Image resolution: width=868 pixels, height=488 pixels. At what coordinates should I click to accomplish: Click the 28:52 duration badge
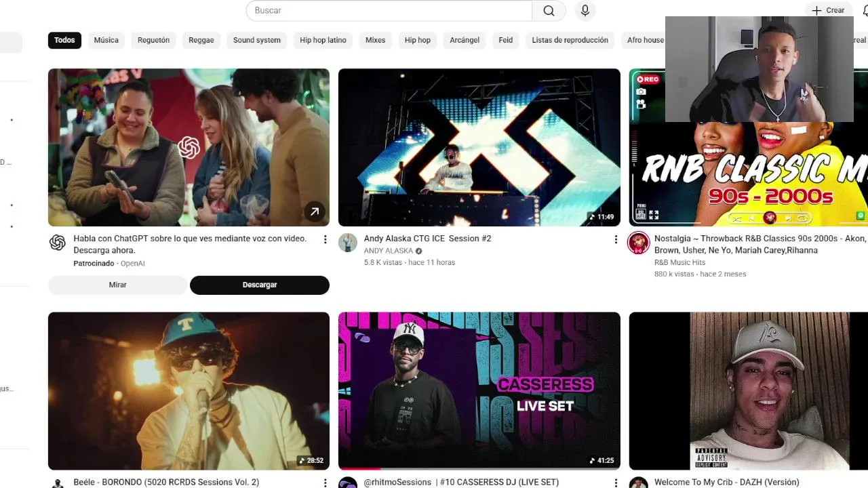(x=311, y=460)
